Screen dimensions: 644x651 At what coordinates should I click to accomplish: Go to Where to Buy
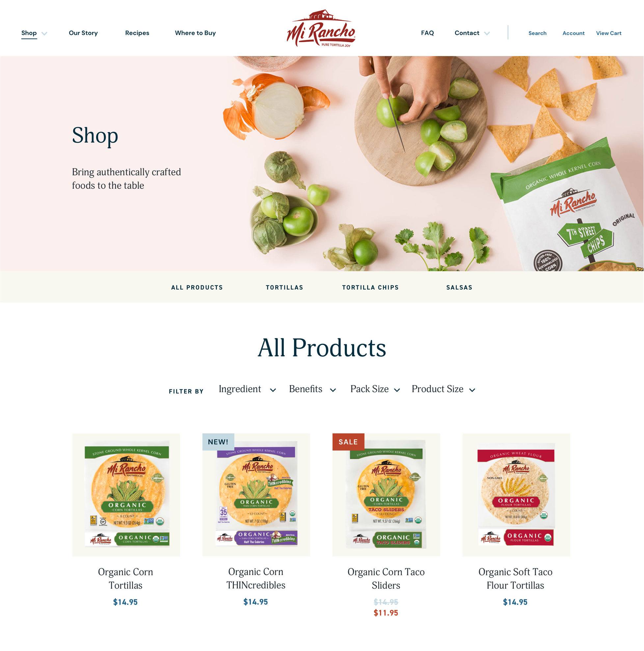(x=195, y=33)
